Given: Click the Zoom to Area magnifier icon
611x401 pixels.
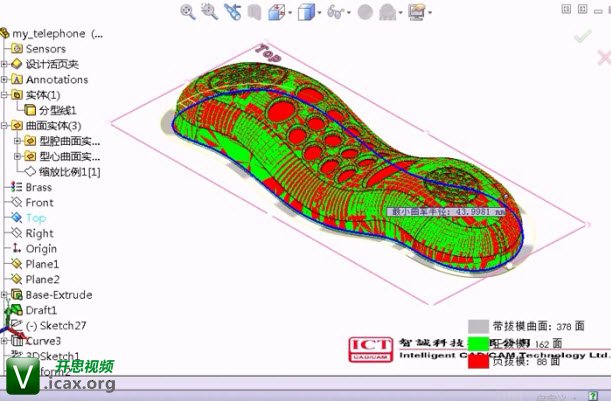Looking at the screenshot, I should point(209,12).
